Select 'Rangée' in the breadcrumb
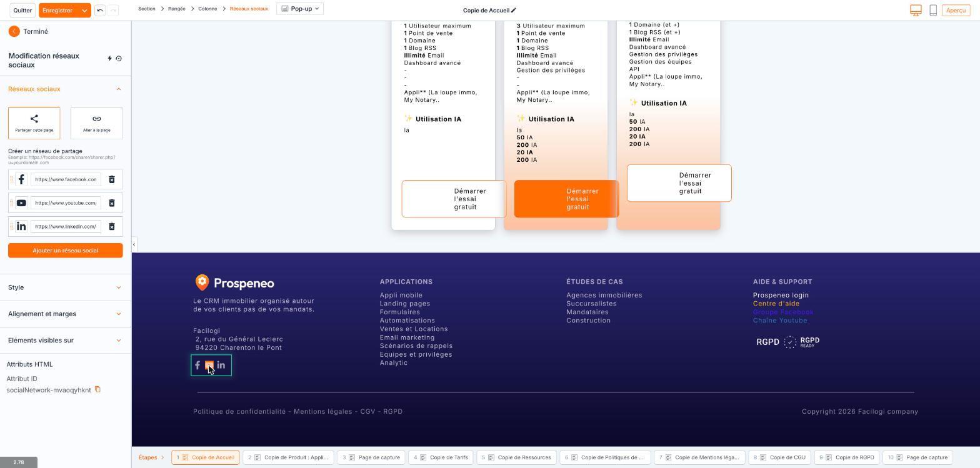 coord(177,9)
